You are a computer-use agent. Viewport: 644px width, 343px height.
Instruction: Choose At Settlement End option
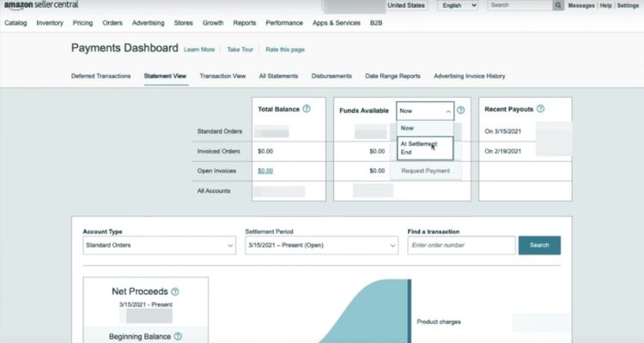pos(425,148)
